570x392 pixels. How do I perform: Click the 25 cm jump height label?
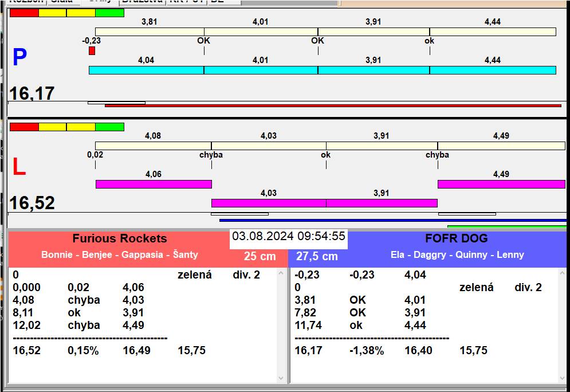coord(260,256)
